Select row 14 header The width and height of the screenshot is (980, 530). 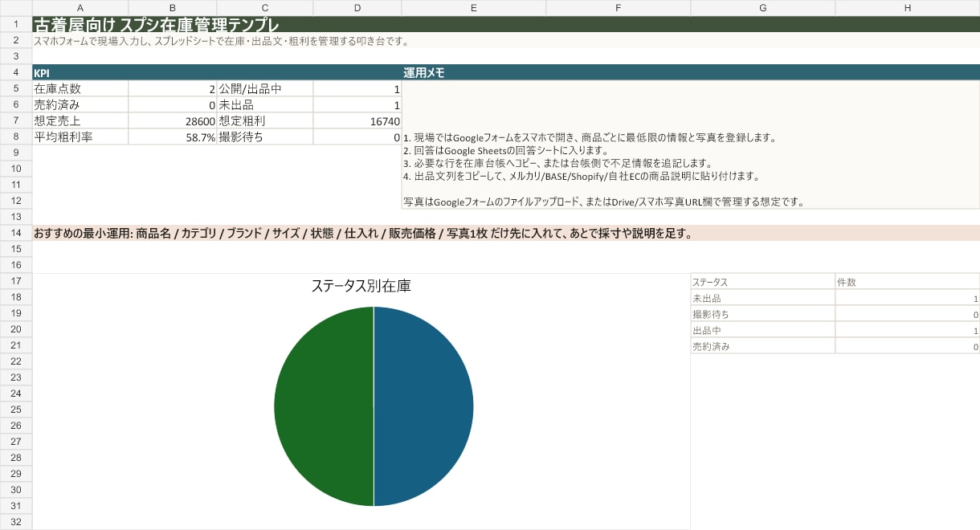click(x=16, y=233)
